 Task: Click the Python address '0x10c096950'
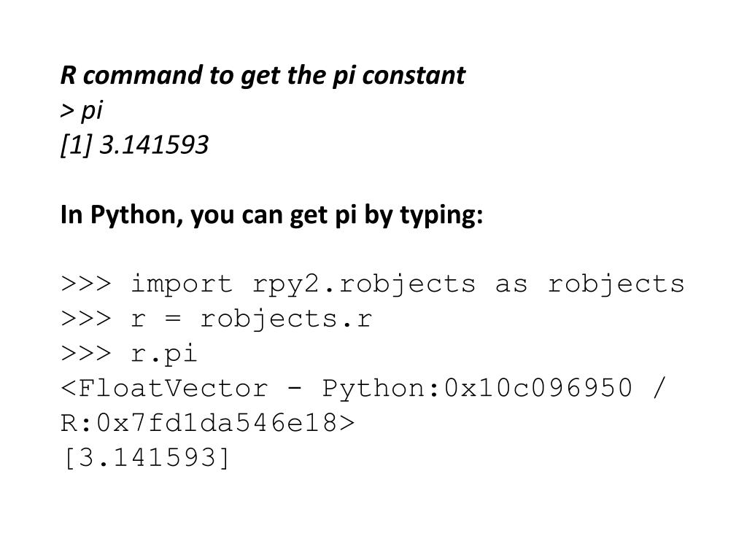(x=538, y=388)
